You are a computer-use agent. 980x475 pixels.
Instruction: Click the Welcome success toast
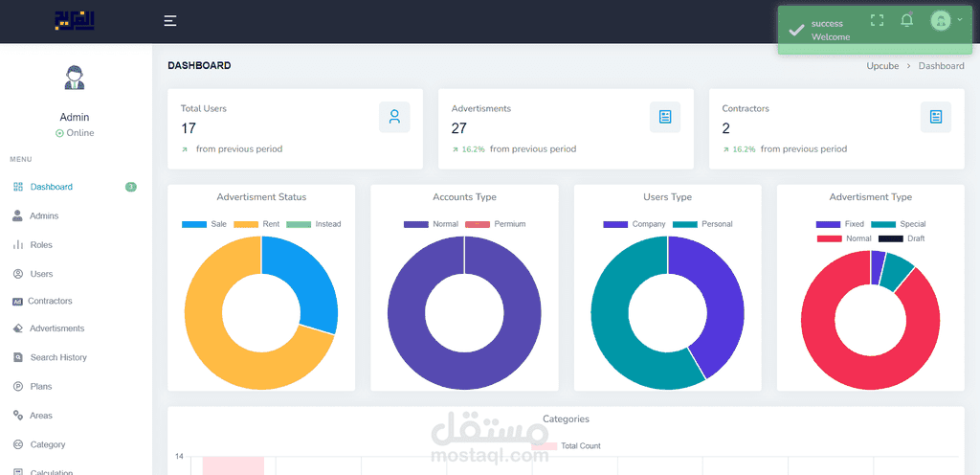point(877,30)
